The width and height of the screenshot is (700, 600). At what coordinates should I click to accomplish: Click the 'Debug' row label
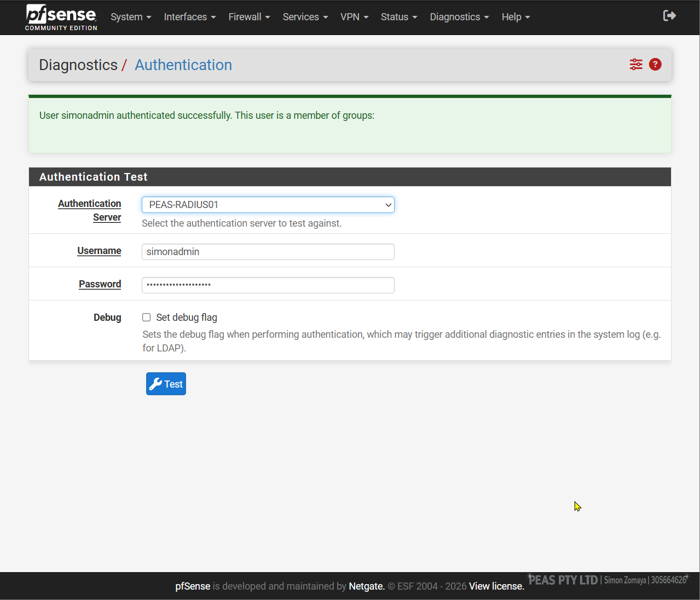click(107, 318)
